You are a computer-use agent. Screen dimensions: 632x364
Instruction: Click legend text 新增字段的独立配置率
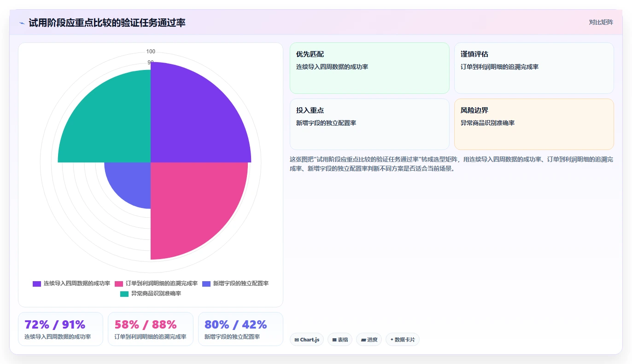click(241, 283)
